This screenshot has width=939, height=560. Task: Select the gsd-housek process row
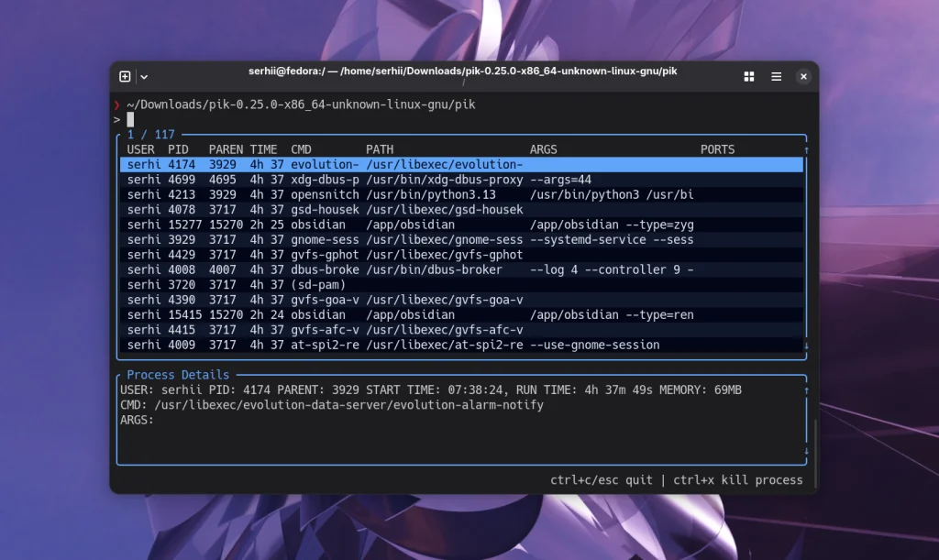367,209
